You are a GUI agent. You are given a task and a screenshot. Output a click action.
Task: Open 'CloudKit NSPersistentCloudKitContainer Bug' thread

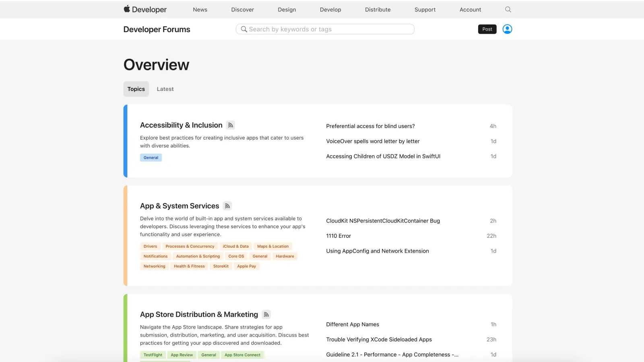coord(383,221)
